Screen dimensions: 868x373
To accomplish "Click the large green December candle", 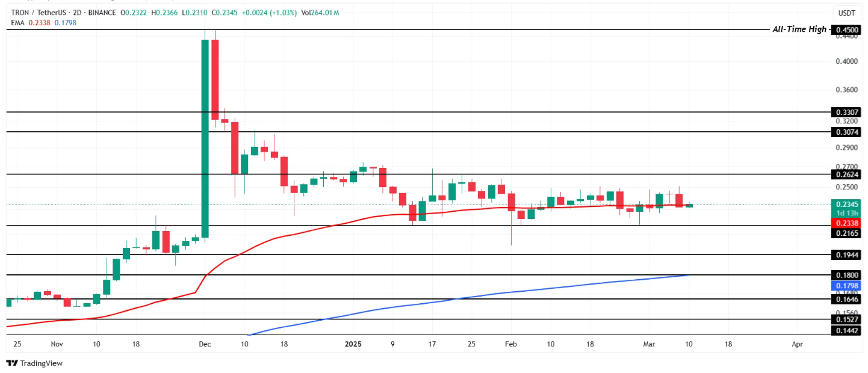I will pos(205,138).
